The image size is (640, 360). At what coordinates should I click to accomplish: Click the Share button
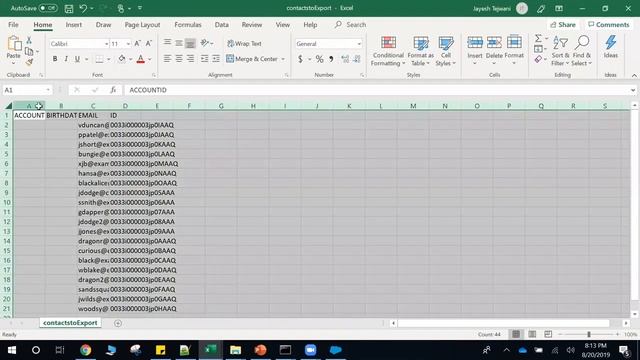[563, 24]
